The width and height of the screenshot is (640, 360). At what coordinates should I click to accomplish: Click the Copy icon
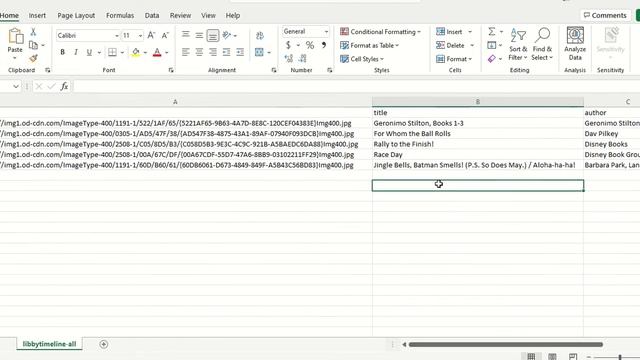pyautogui.click(x=33, y=45)
